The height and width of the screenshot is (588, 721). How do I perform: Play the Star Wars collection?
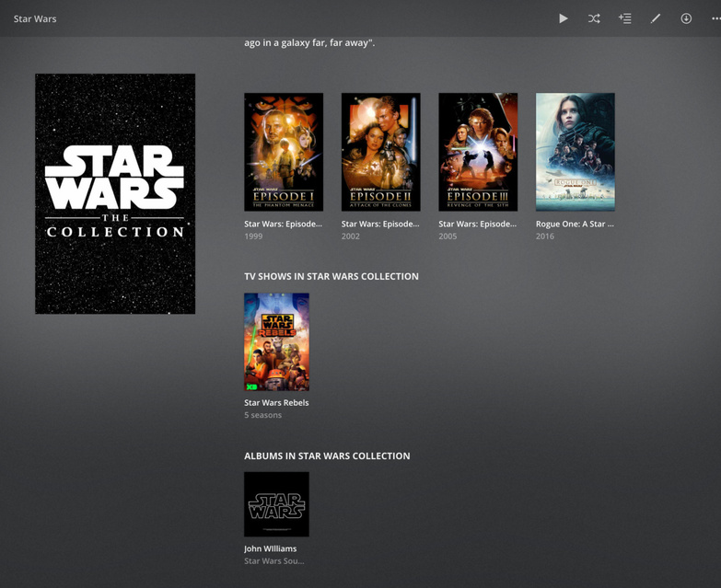pos(564,18)
